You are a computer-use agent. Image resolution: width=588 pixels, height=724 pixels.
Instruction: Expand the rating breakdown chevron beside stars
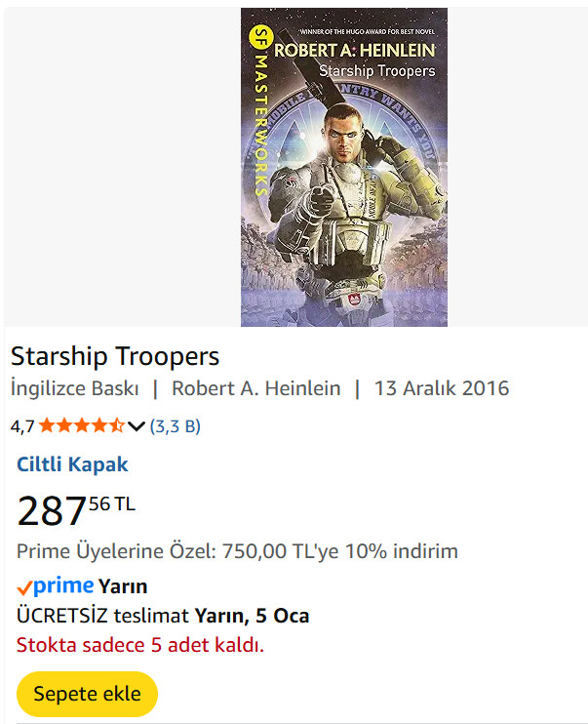[x=137, y=425]
